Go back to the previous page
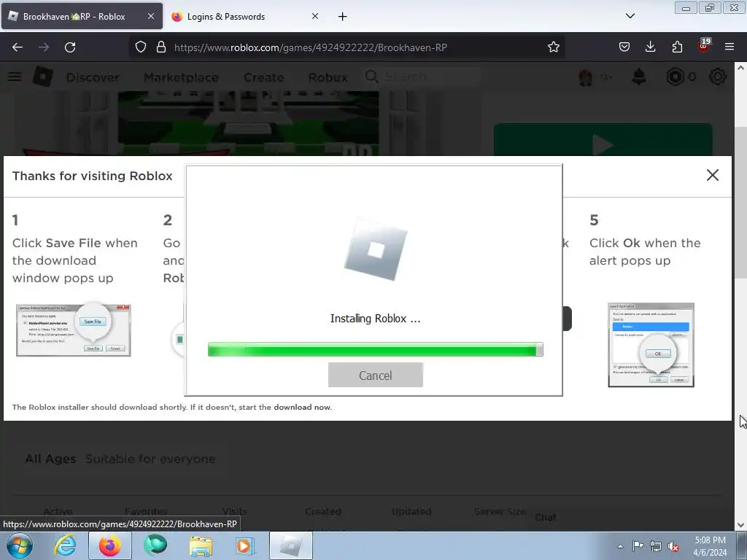This screenshot has width=747, height=560. point(18,47)
